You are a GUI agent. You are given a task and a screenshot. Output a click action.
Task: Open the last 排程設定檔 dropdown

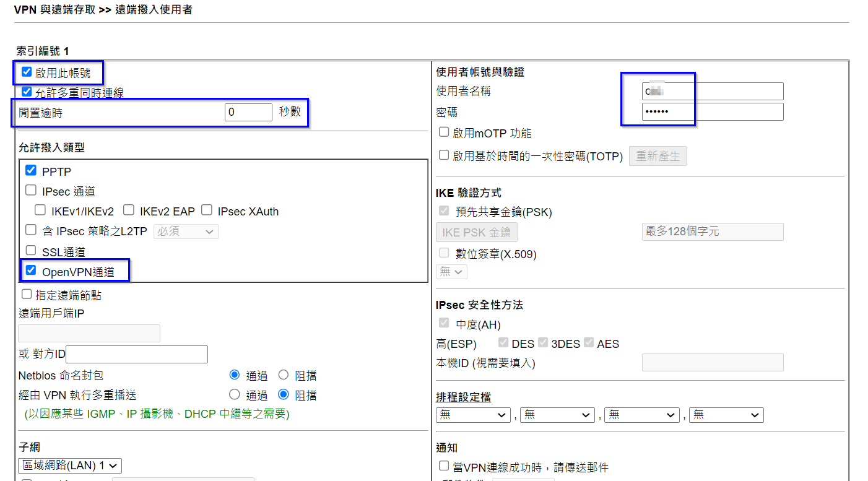(726, 415)
